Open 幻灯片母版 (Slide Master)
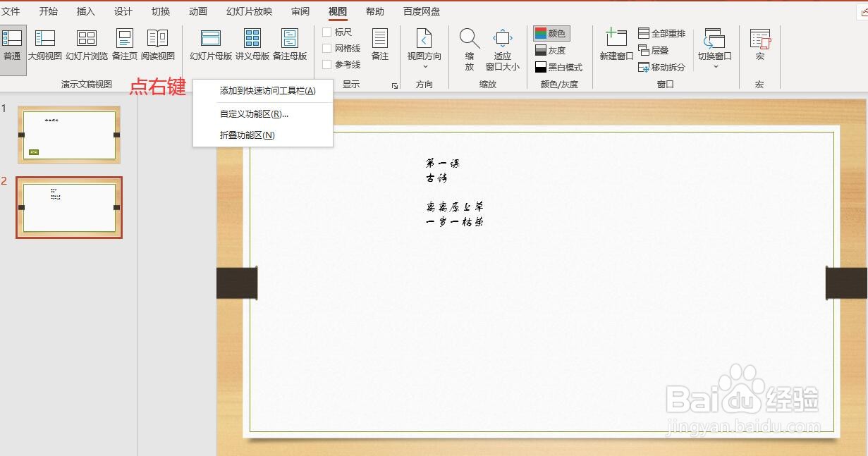 point(209,44)
